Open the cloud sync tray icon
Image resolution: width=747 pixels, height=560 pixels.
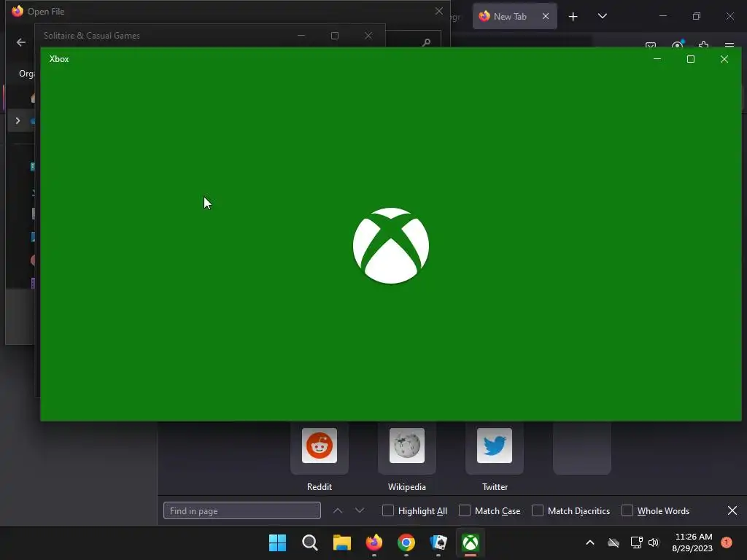coord(613,542)
